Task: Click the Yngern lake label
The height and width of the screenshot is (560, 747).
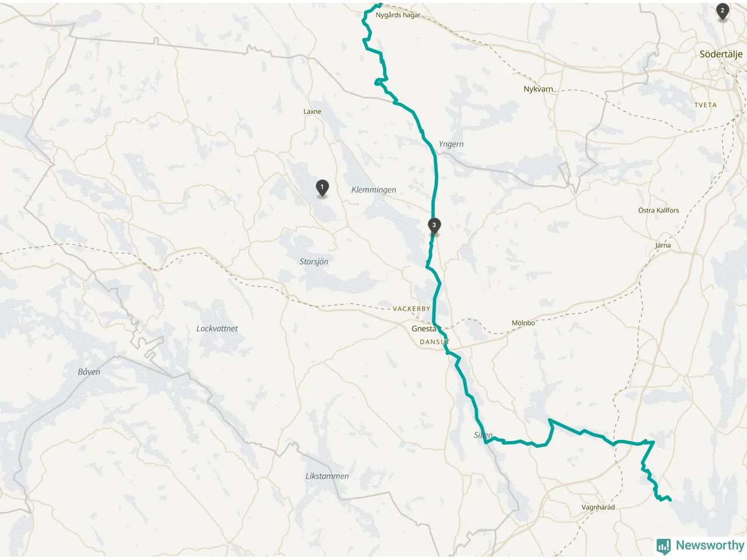Action: tap(451, 144)
